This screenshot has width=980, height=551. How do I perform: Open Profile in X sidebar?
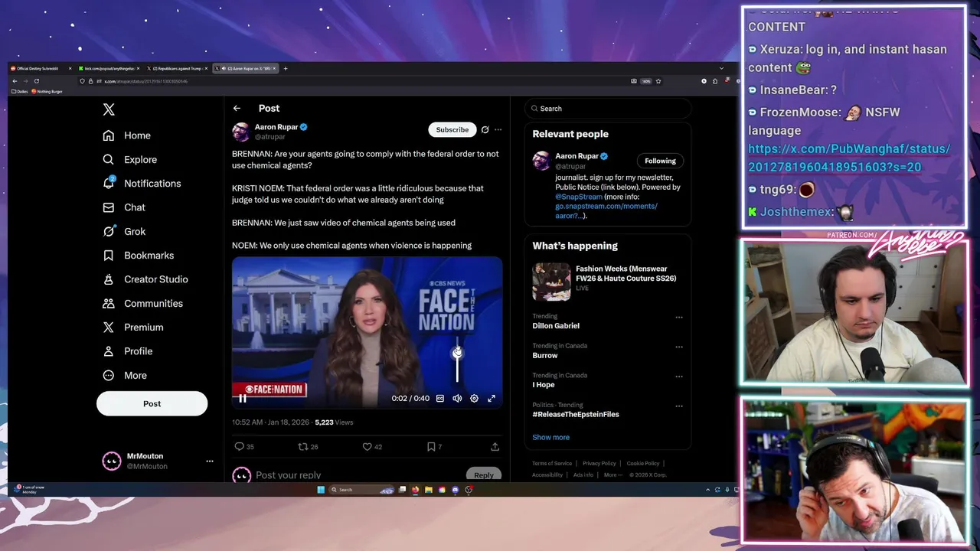pos(128,351)
